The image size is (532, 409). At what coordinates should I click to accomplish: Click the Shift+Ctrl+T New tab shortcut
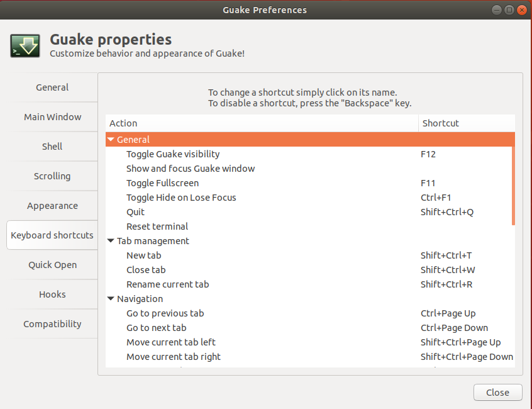(446, 255)
